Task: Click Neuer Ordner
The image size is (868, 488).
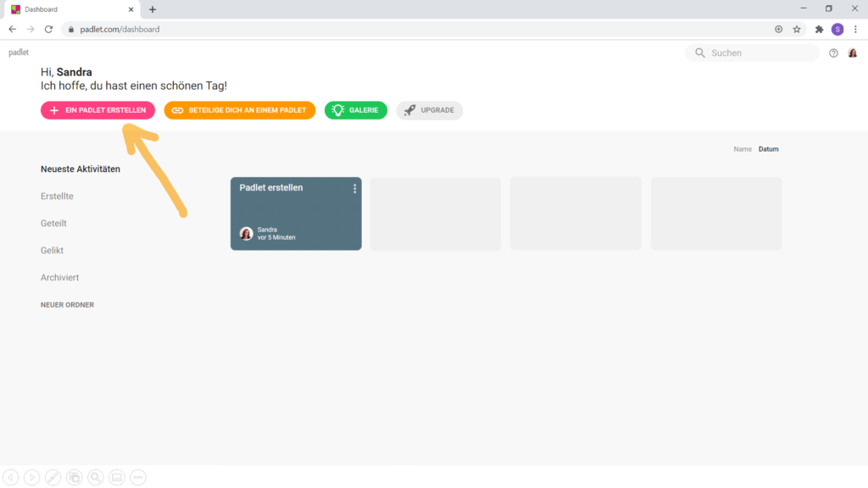Action: (68, 305)
